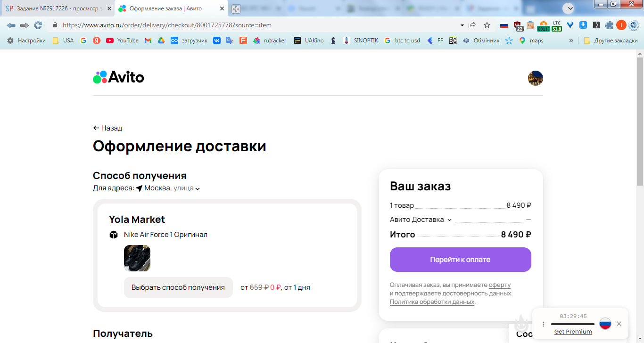This screenshot has width=644, height=343.
Task: Open the Bitcoin price extension
Action: coord(544,26)
